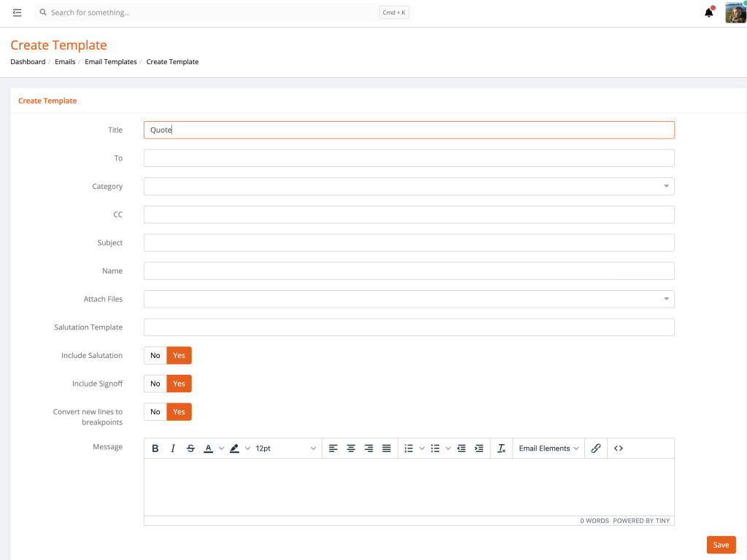Open the Email Elements menu
Screen dimensions: 747x560
tap(549, 448)
